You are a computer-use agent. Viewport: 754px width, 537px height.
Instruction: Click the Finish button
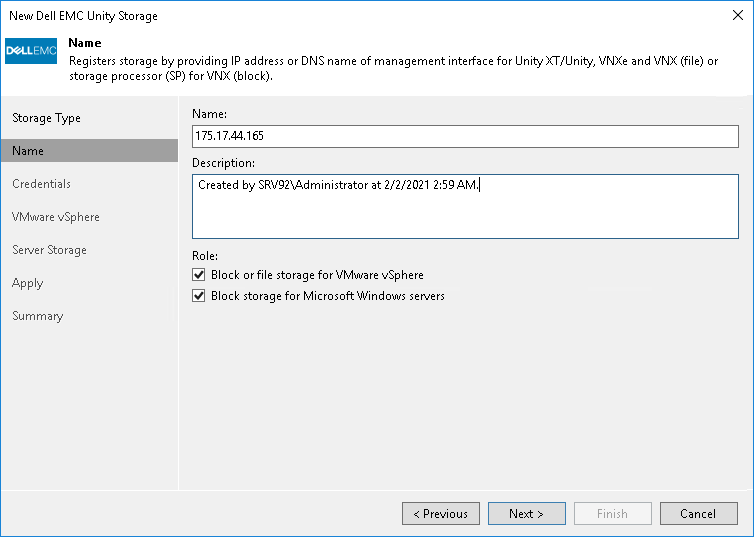click(612, 514)
